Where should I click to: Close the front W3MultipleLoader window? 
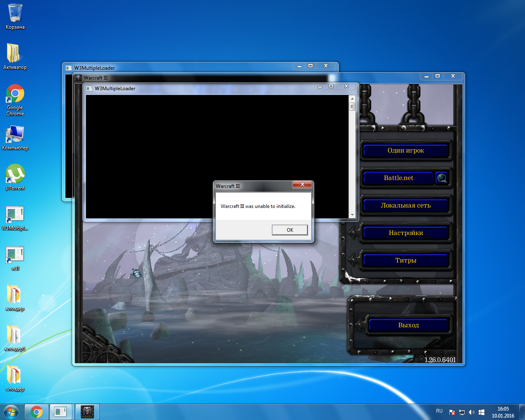(x=346, y=87)
